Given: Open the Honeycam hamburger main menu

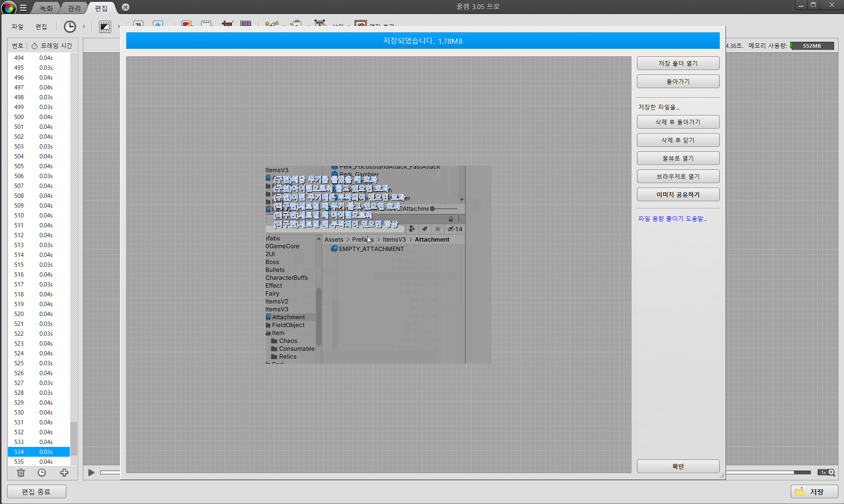Looking at the screenshot, I should point(23,7).
